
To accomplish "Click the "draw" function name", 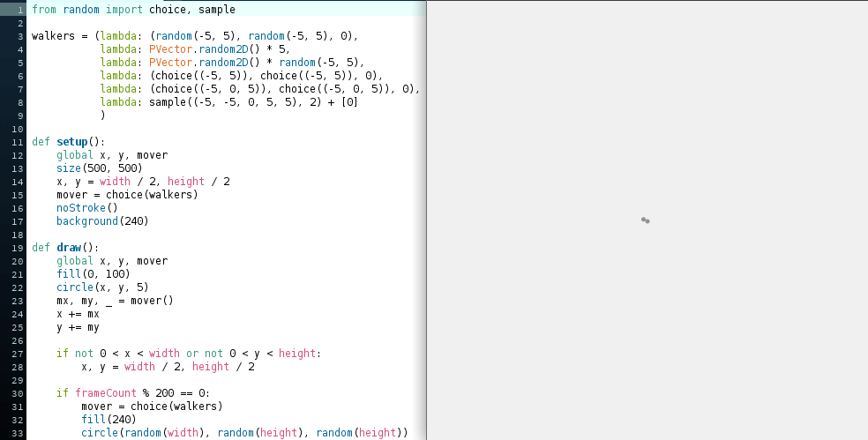I will [x=69, y=248].
